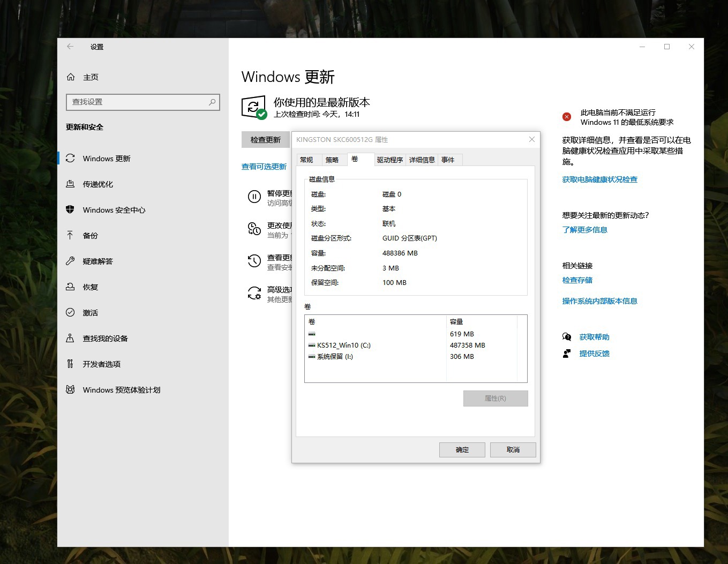This screenshot has height=564, width=728.
Task: Open the 检查存储 link
Action: coord(577,280)
